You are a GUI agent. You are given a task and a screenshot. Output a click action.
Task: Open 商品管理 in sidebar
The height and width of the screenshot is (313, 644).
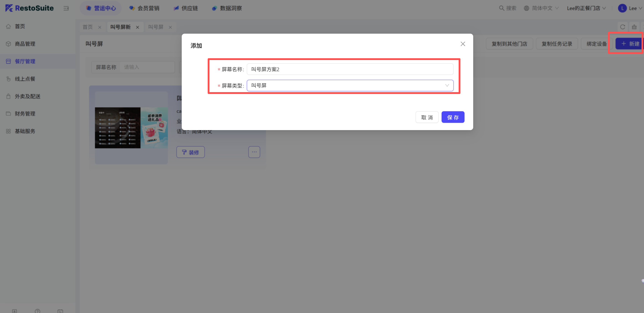[25, 44]
